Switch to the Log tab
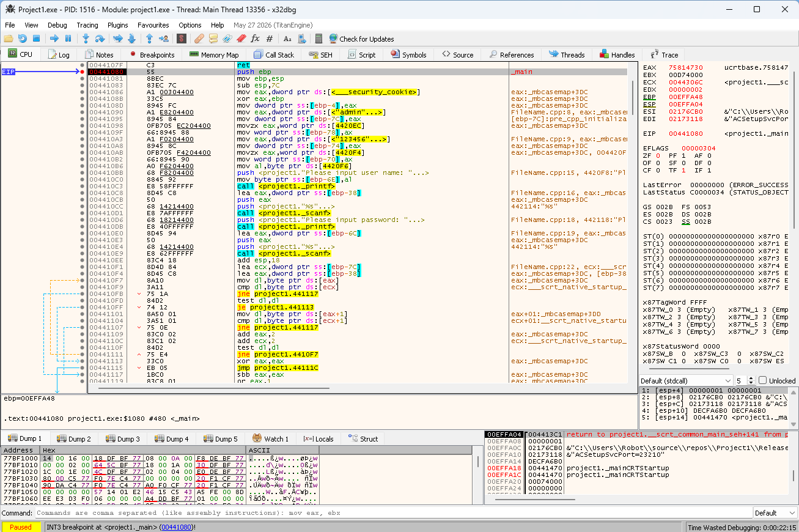The width and height of the screenshot is (799, 532). pyautogui.click(x=58, y=54)
